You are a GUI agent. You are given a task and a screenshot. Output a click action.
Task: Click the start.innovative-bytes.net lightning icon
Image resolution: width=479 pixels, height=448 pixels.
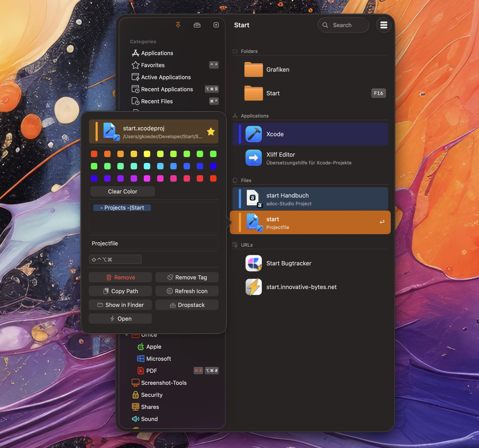pos(253,287)
